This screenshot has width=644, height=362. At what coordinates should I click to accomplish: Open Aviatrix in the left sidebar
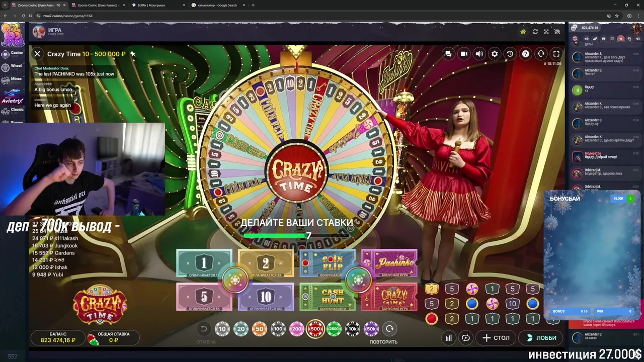tap(12, 96)
